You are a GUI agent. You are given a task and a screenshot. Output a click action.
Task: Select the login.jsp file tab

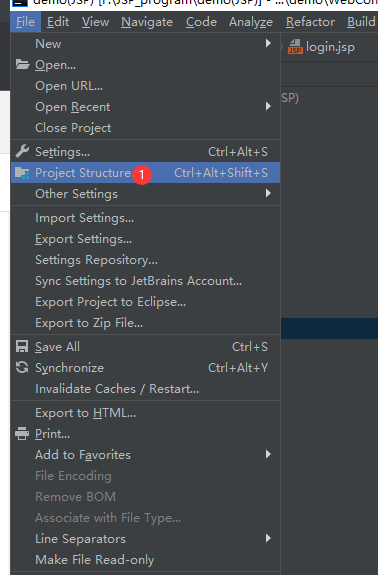coord(322,47)
